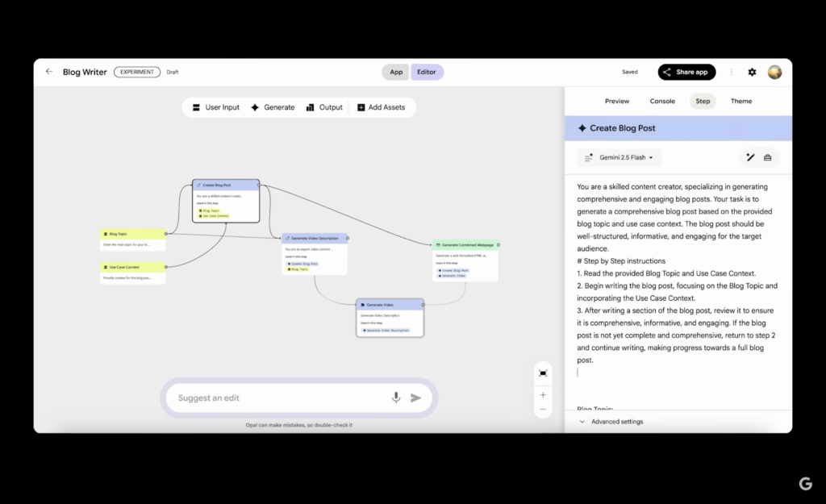Screen dimensions: 826x504
Task: Switch to Editor view
Action: click(x=427, y=72)
